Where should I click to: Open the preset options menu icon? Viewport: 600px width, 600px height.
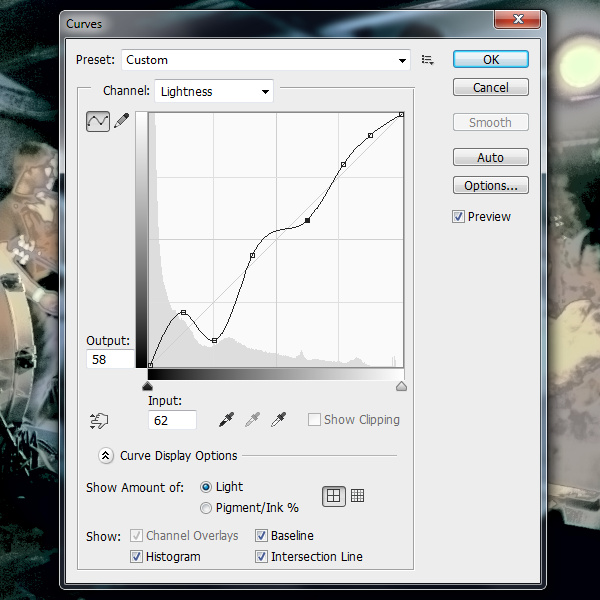pyautogui.click(x=427, y=60)
